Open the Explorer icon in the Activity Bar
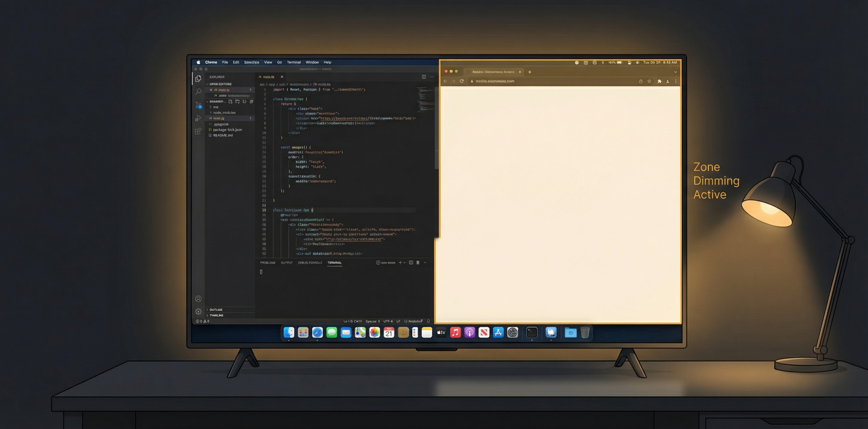The height and width of the screenshot is (429, 868). pyautogui.click(x=199, y=79)
